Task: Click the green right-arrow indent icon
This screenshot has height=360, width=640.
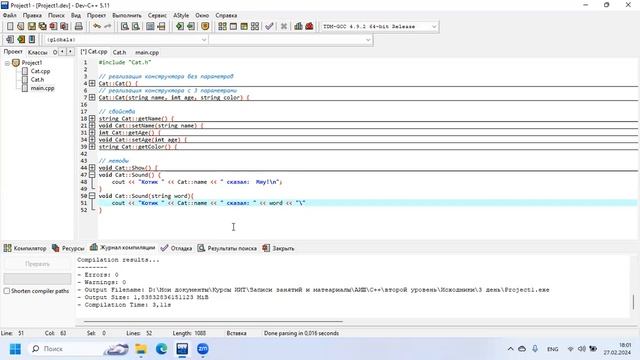Action: (180, 27)
